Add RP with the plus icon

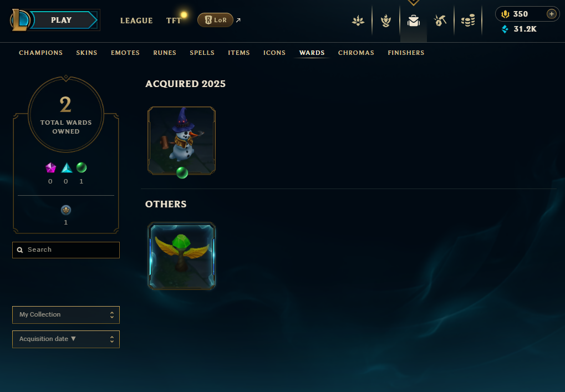pos(551,14)
